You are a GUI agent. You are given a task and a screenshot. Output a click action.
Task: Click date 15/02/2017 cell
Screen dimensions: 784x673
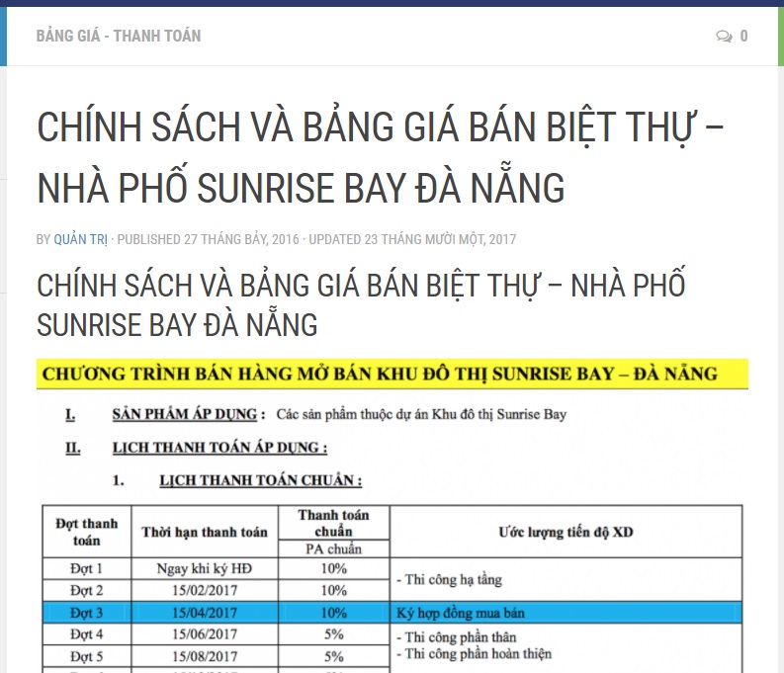(205, 591)
